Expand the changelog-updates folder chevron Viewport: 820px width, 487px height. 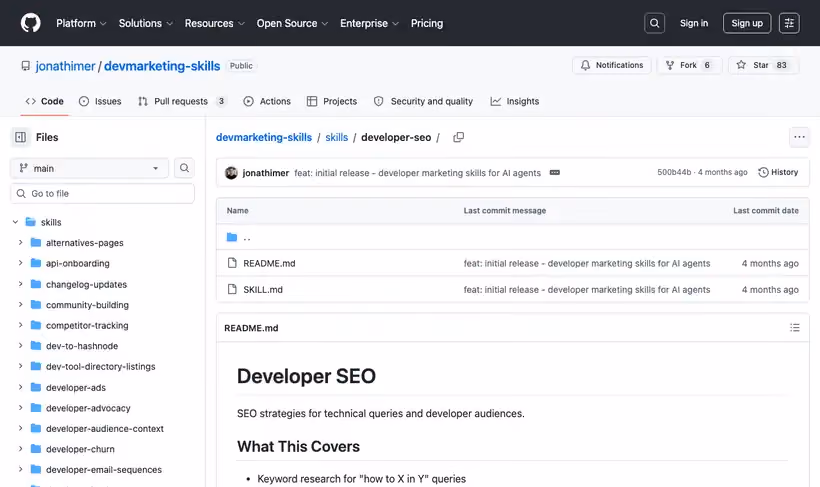click(x=20, y=284)
